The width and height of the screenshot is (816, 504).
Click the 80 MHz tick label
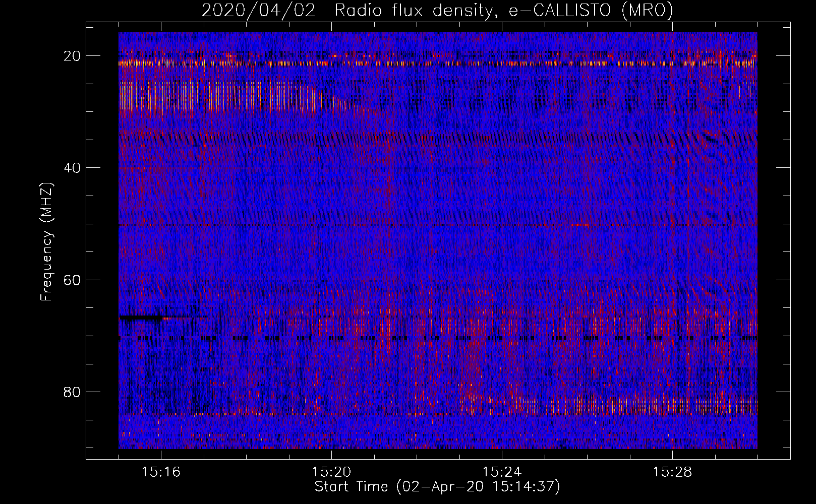73,392
